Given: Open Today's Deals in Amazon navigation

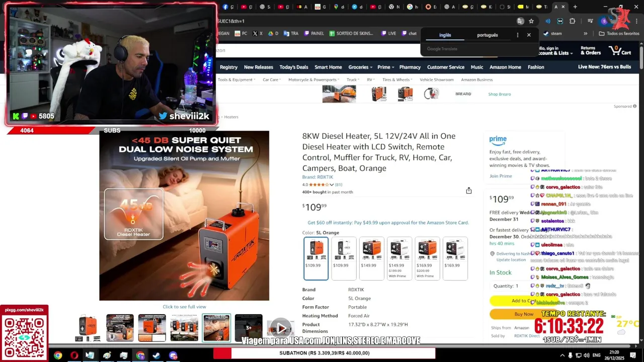Looking at the screenshot, I should [294, 67].
